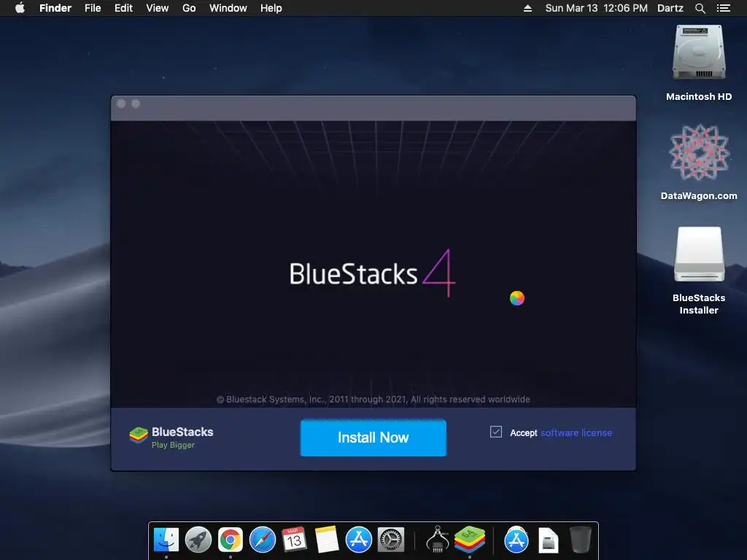Open the File menu
Viewport: 747px width, 560px height.
(93, 8)
